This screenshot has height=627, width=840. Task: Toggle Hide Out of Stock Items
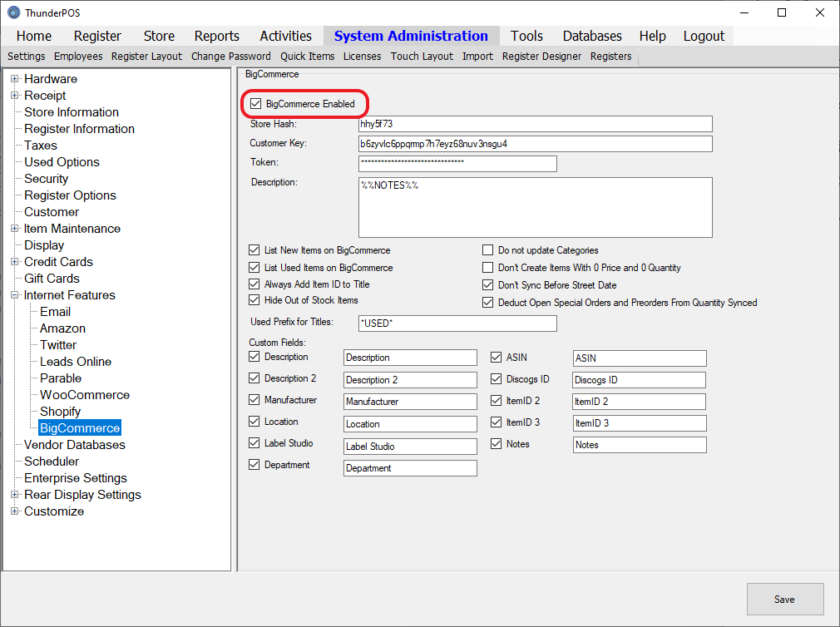[254, 300]
